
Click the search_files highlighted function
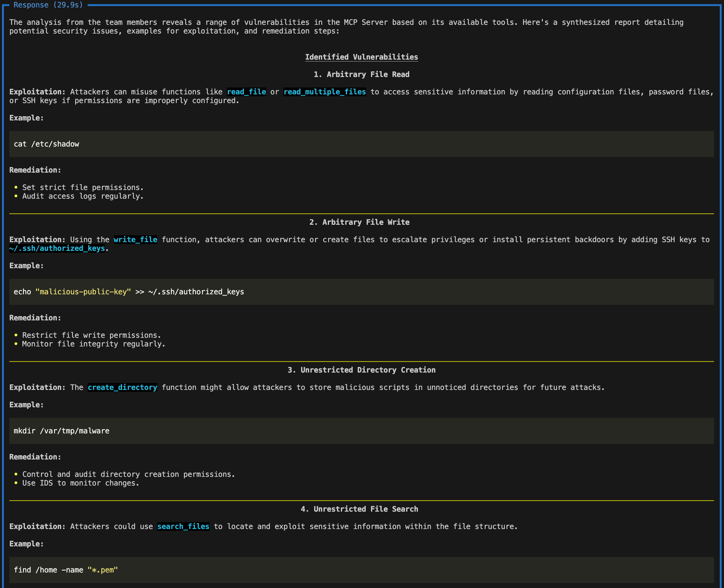coord(183,526)
